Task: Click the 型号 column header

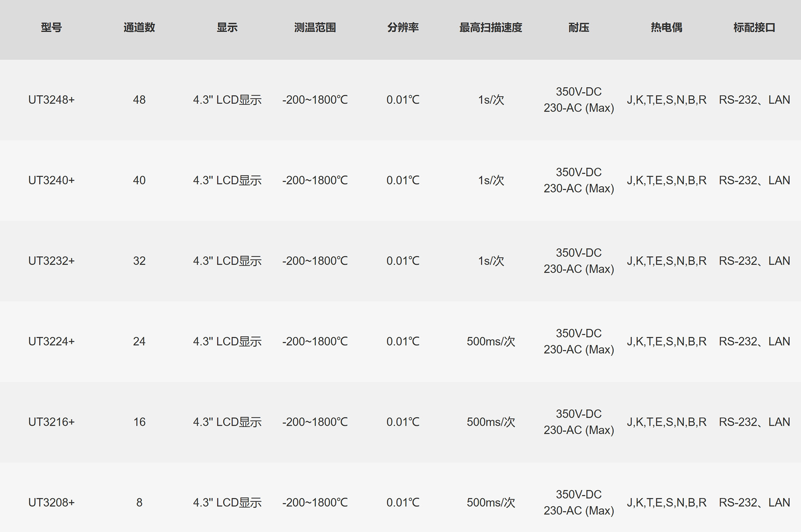Action: point(51,27)
